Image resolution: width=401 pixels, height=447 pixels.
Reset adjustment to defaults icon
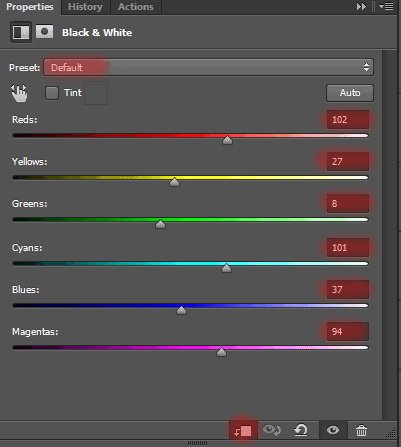coord(301,430)
